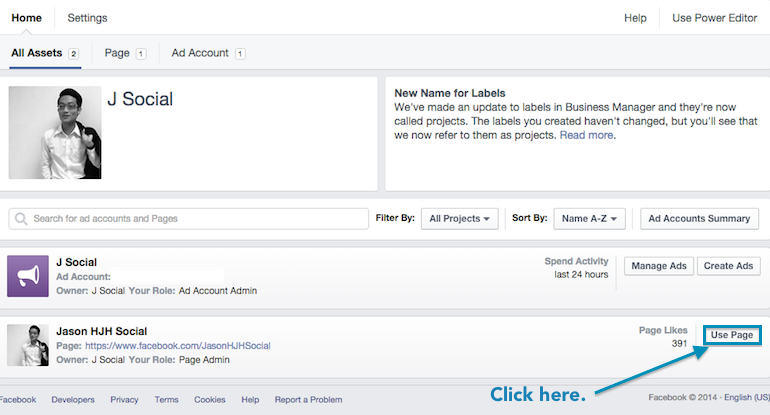Click the Cookies footer link

[x=210, y=400]
